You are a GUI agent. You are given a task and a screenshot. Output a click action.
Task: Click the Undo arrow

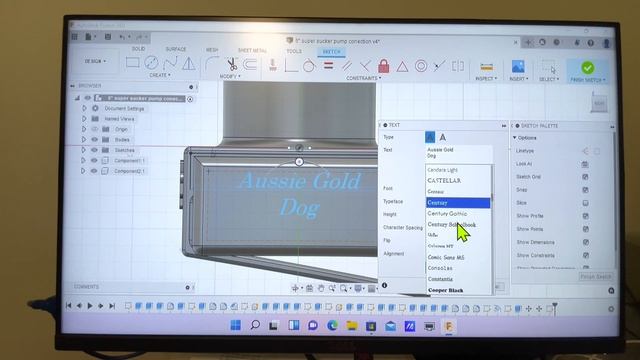click(x=122, y=38)
